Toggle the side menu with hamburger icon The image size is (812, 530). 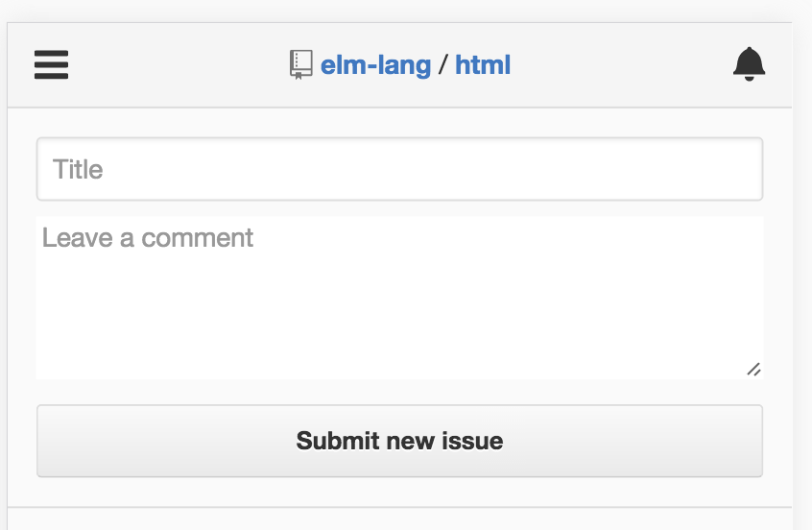click(x=51, y=64)
